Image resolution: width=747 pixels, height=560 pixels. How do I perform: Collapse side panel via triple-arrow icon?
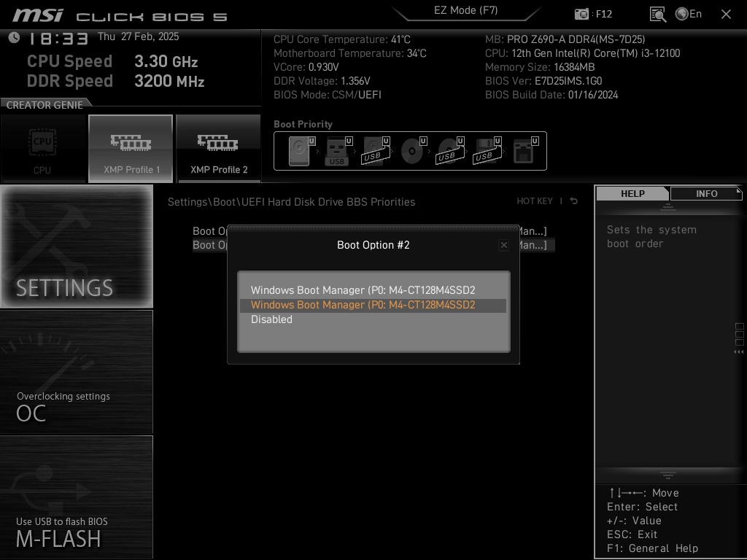click(x=738, y=352)
